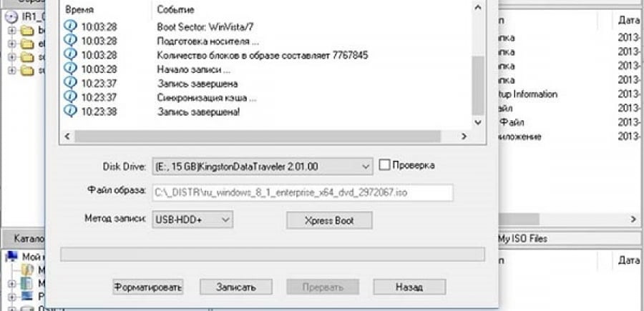Screen dimensions: 644x311
Task: Click info icon beside Синхронизация кэша entry
Action: (x=71, y=97)
